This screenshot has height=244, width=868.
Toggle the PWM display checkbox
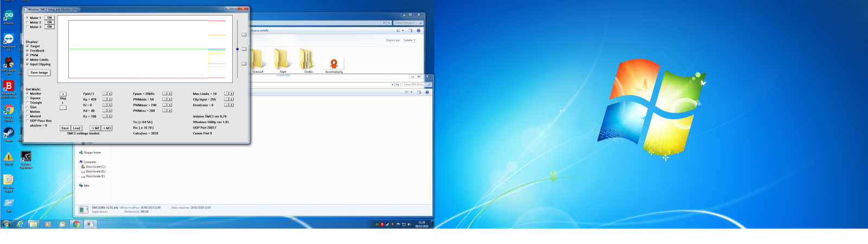28,55
